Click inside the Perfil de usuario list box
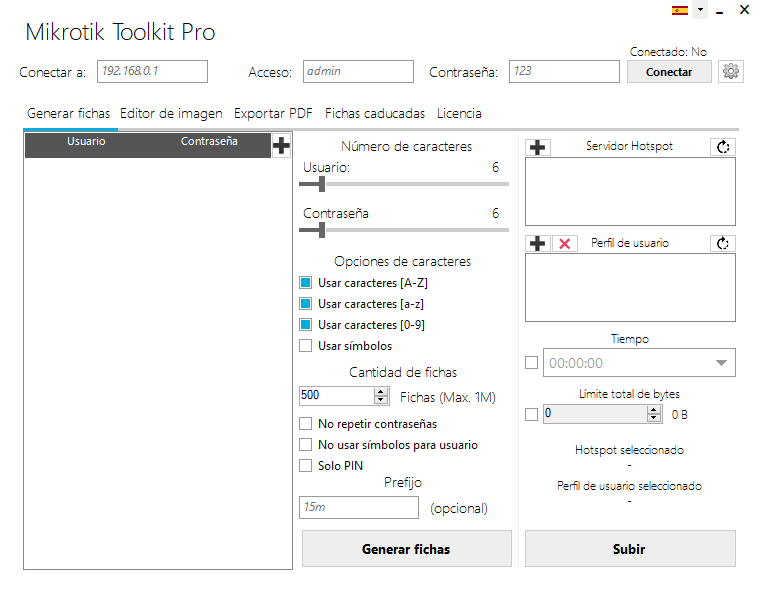762x593 pixels. 630,287
